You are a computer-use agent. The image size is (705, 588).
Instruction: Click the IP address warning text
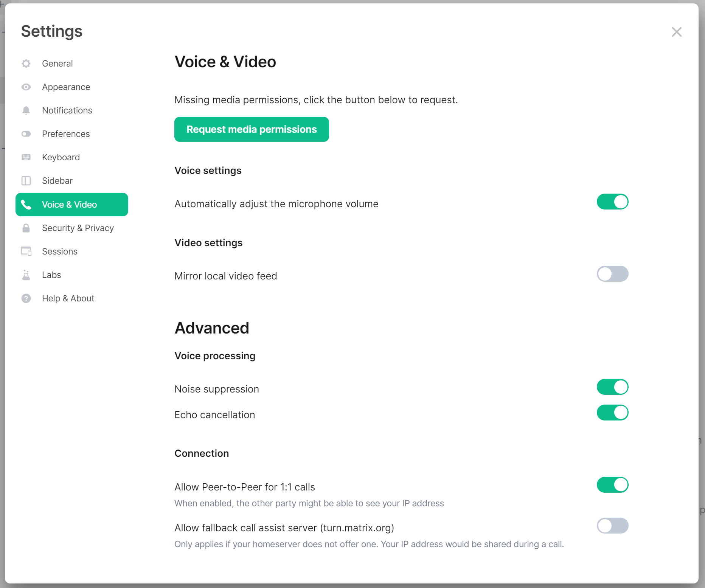[309, 503]
